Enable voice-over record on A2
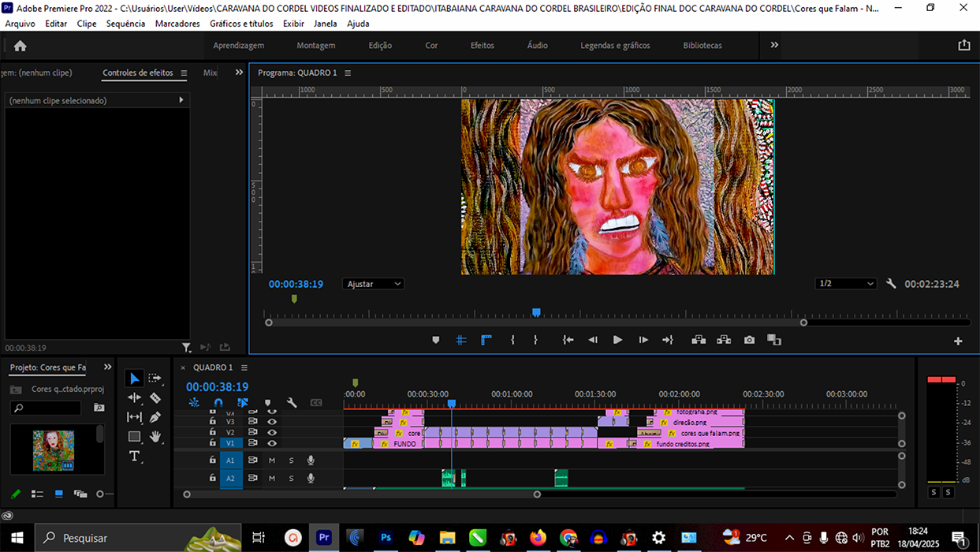Viewport: 980px width, 552px height. click(x=311, y=478)
